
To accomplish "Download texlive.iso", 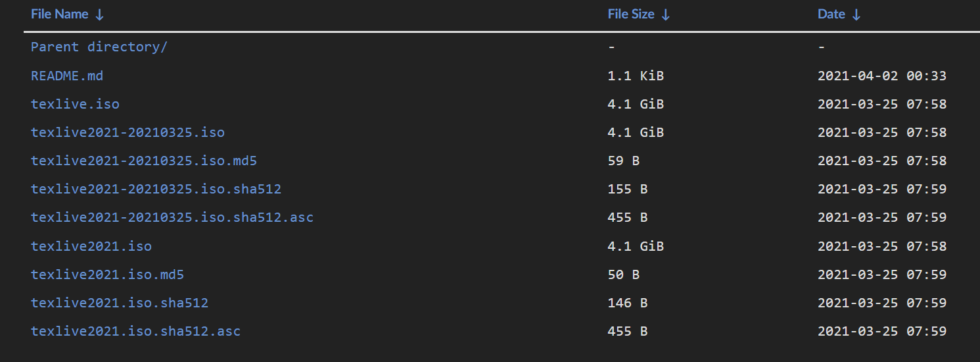I will click(75, 104).
